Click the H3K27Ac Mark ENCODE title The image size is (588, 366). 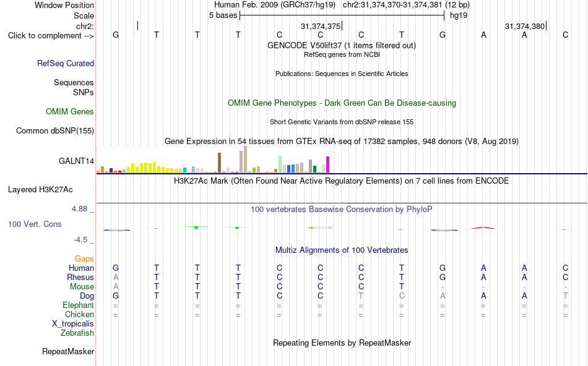coord(342,181)
